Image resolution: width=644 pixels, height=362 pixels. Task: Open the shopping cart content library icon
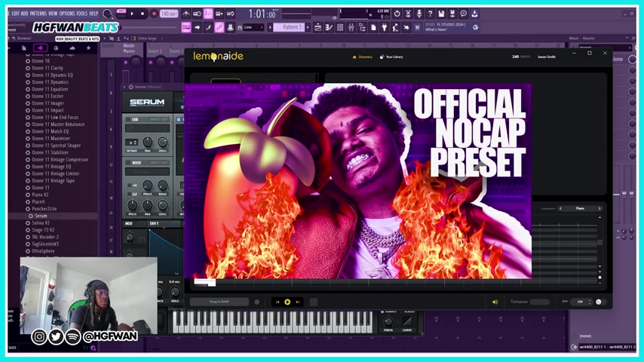417,27
